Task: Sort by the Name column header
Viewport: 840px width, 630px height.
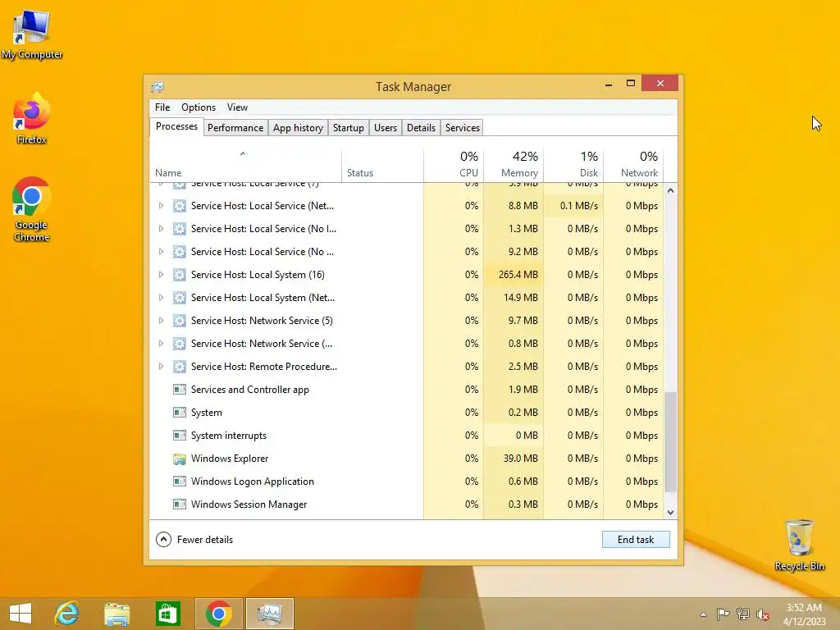Action: (x=245, y=165)
